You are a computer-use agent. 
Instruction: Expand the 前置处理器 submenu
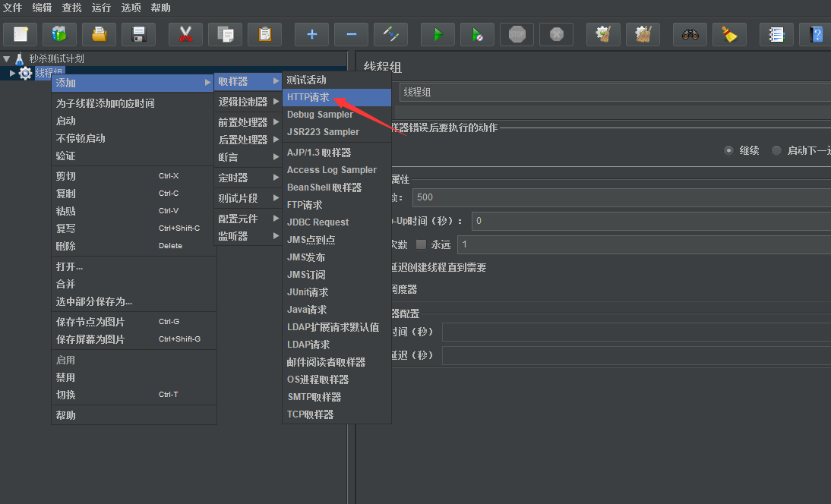click(248, 122)
